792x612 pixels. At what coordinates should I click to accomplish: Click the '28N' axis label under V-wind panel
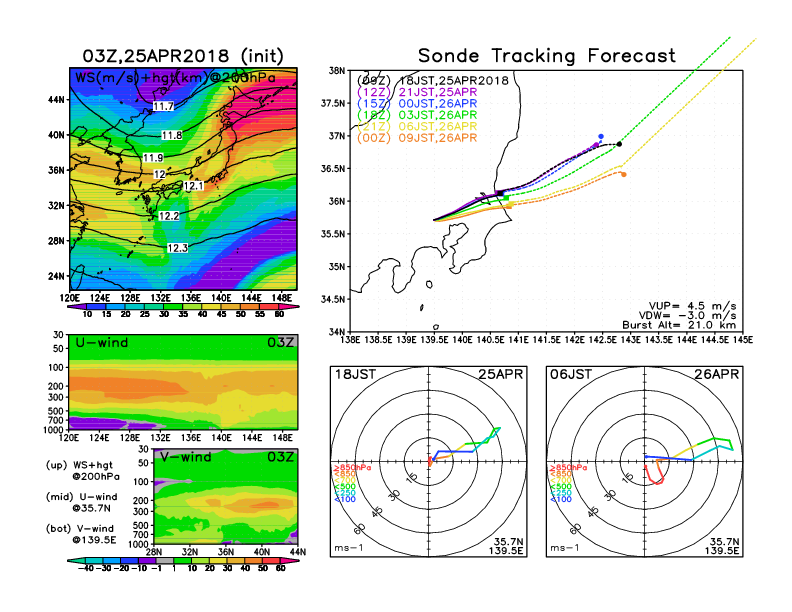[154, 552]
